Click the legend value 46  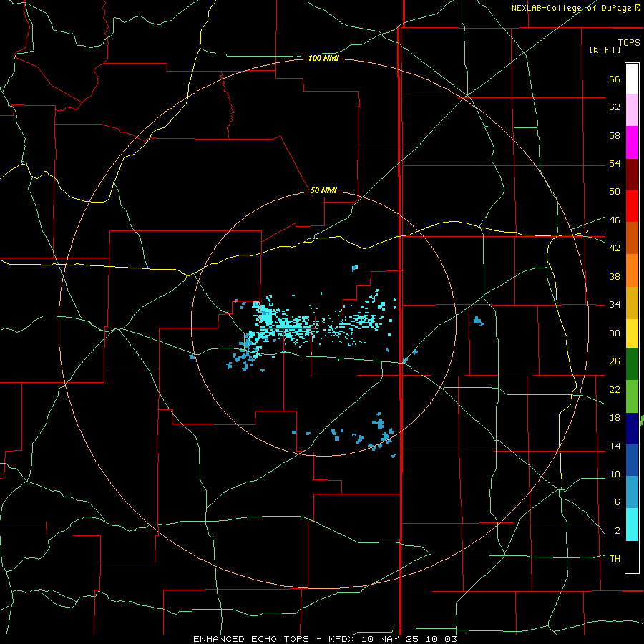coord(615,220)
